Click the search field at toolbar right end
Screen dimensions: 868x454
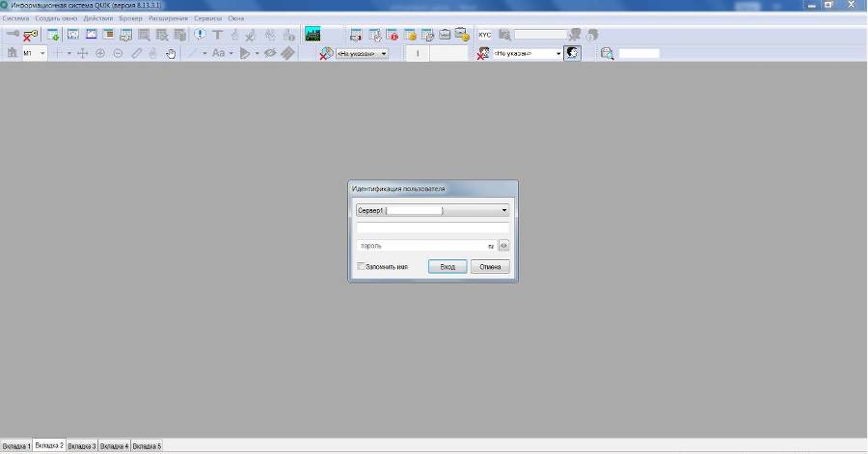click(638, 54)
